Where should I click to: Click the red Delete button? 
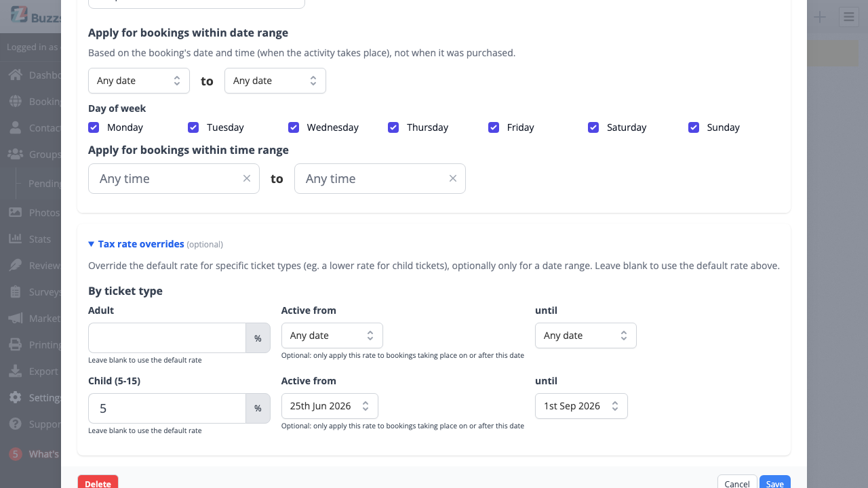point(98,482)
